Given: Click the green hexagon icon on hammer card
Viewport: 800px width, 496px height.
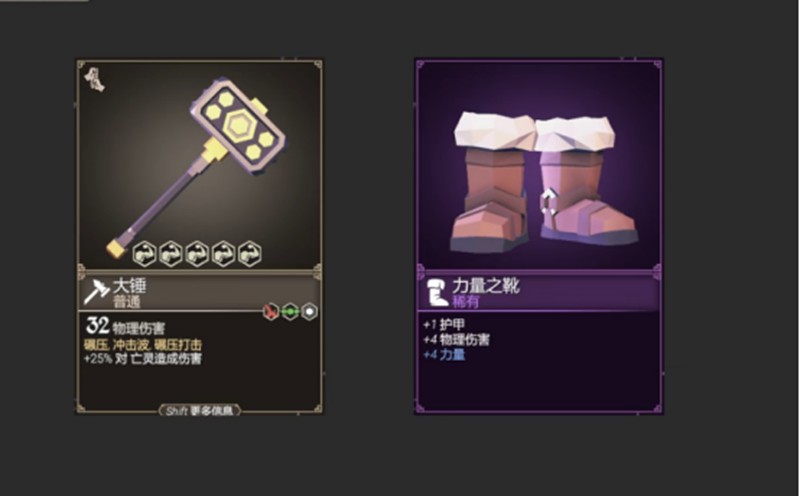Looking at the screenshot, I should [290, 311].
